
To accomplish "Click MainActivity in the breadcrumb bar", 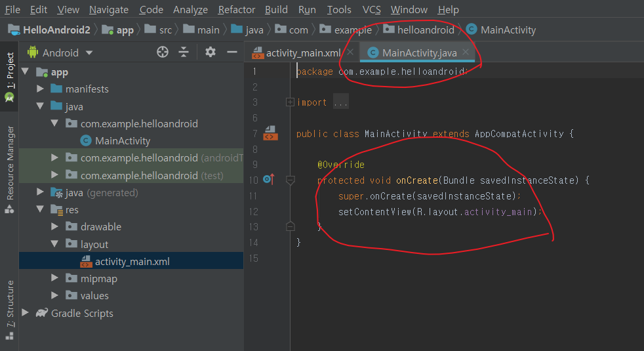I will click(x=501, y=30).
